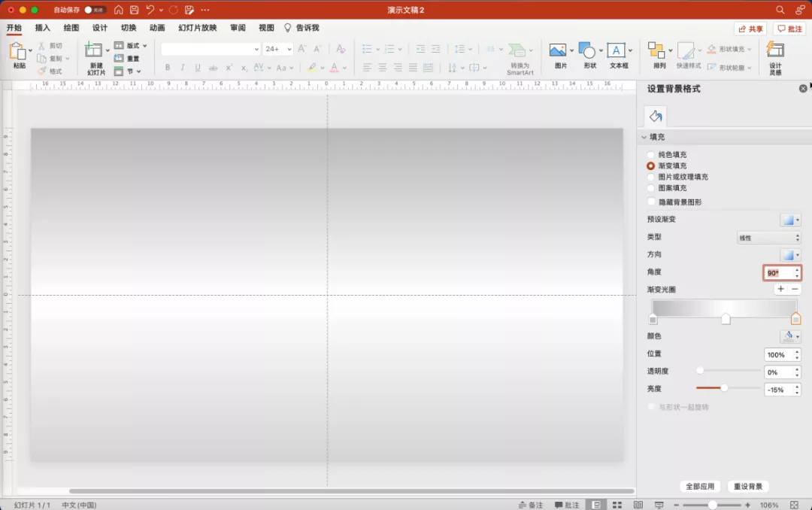Insert a 文本框 text box
The height and width of the screenshot is (510, 812).
click(616, 50)
